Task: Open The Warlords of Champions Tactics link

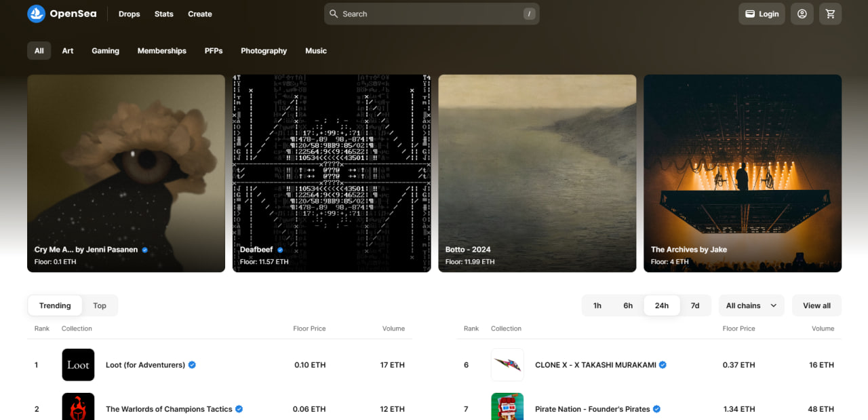Action: pyautogui.click(x=169, y=409)
